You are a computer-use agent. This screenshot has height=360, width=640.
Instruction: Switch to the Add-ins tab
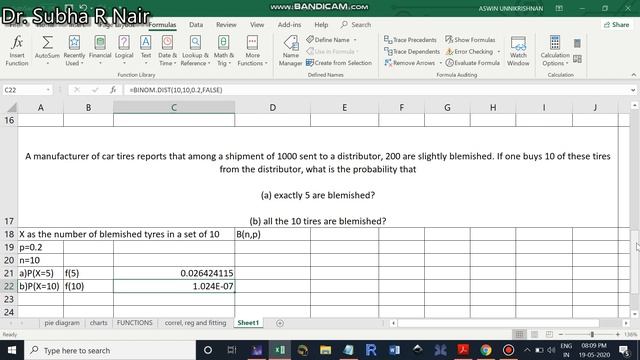[x=289, y=24]
